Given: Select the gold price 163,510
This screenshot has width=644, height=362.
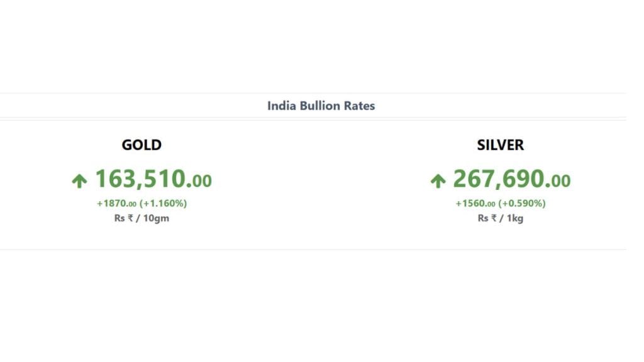Looking at the screenshot, I should [x=142, y=180].
